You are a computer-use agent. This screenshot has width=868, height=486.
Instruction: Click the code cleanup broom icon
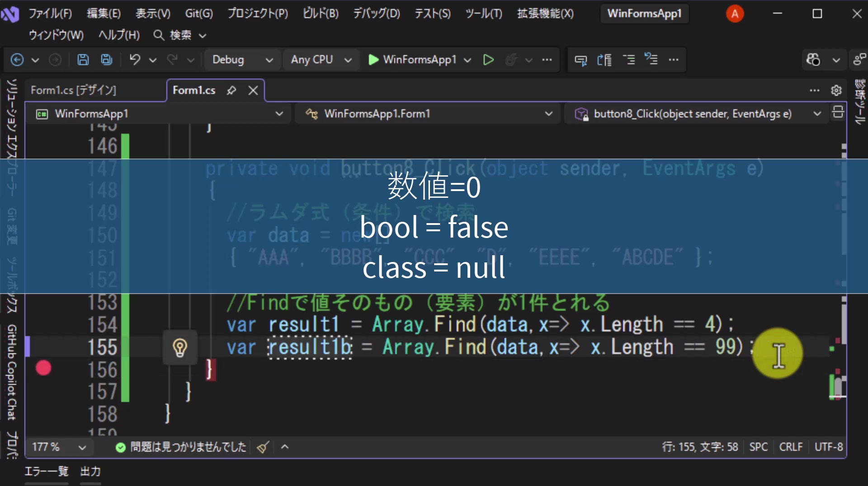pyautogui.click(x=263, y=447)
